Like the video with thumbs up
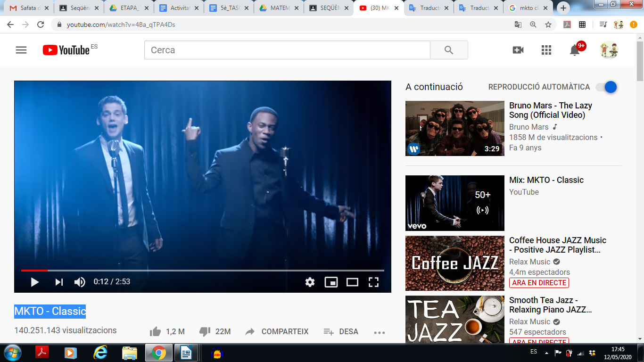Screen dimensions: 644x362 155,332
